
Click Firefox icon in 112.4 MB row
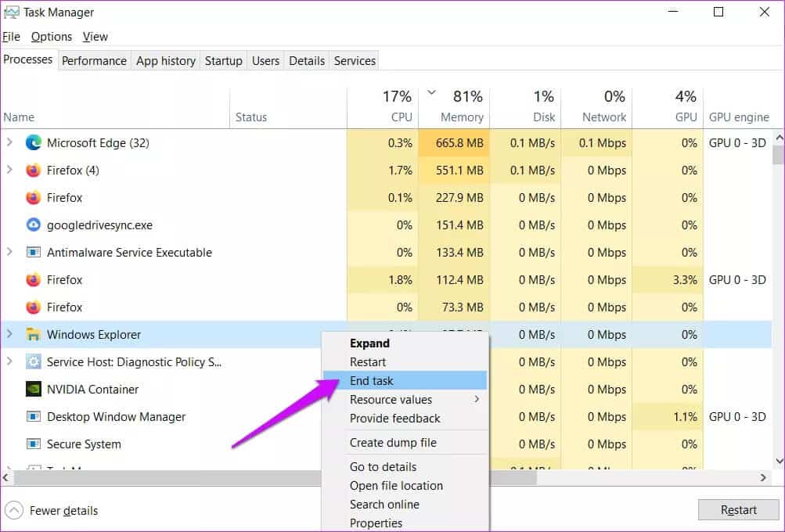[x=33, y=280]
